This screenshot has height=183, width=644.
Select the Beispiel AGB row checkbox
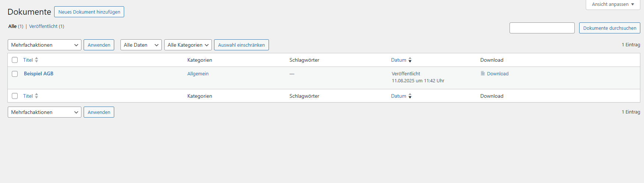(15, 74)
